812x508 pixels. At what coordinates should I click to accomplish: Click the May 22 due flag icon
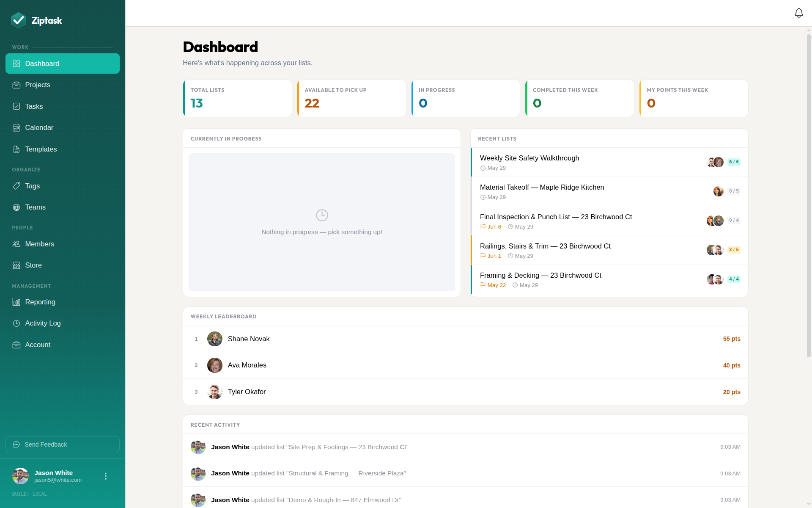tap(483, 285)
